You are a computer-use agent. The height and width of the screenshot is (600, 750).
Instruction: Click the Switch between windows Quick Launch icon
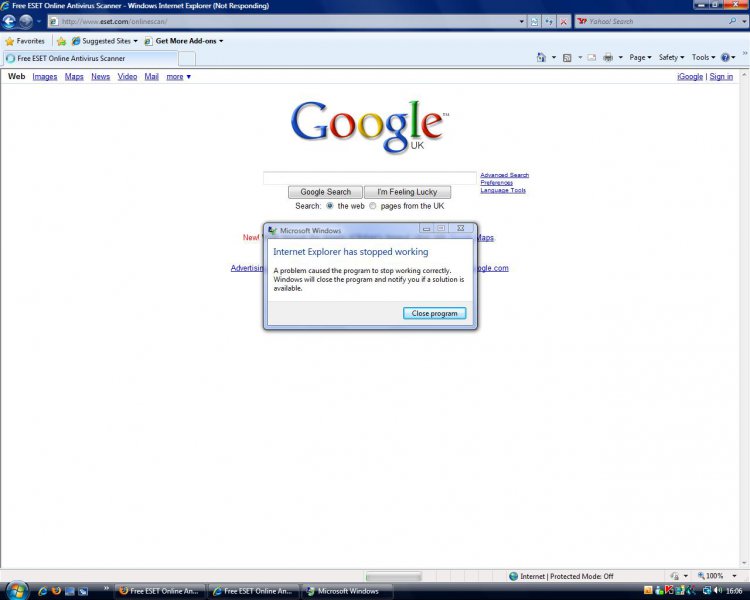tap(83, 591)
